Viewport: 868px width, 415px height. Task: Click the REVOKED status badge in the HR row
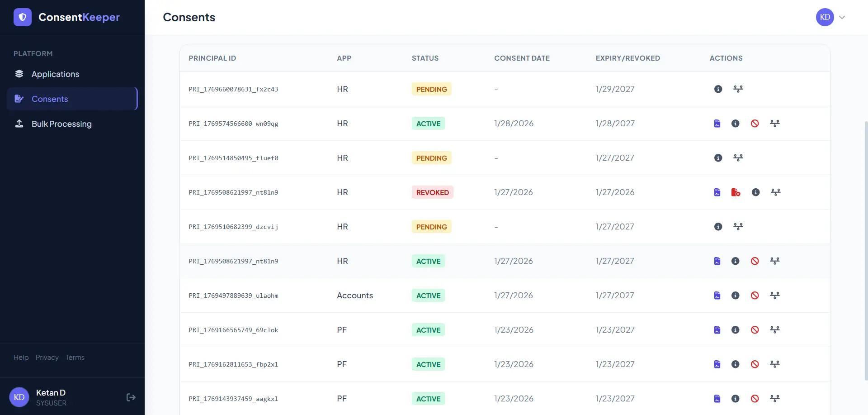432,192
